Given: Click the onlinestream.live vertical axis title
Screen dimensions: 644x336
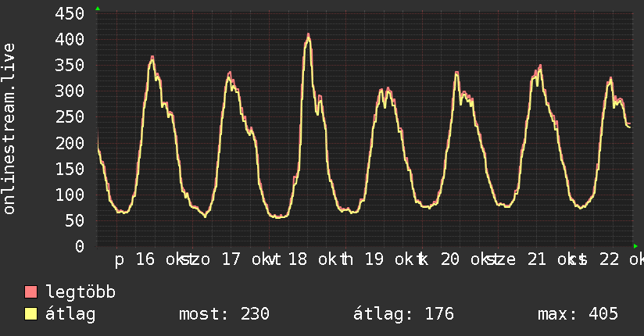Looking at the screenshot, I should pyautogui.click(x=9, y=129).
